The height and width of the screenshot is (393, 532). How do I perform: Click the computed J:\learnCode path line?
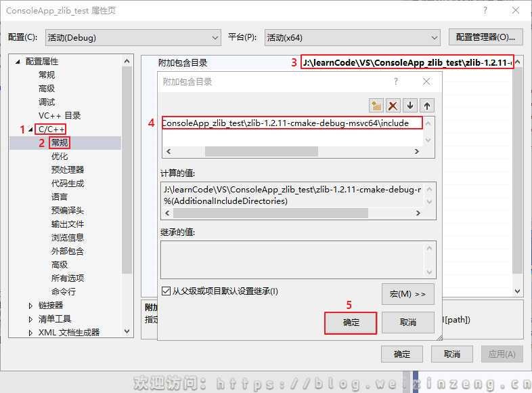[292, 190]
